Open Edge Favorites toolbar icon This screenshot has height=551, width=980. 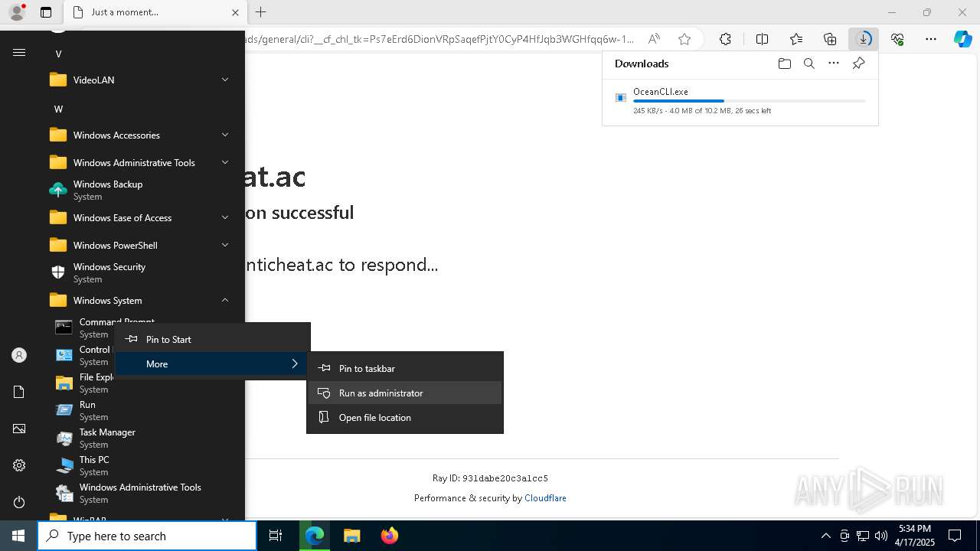[x=796, y=39]
